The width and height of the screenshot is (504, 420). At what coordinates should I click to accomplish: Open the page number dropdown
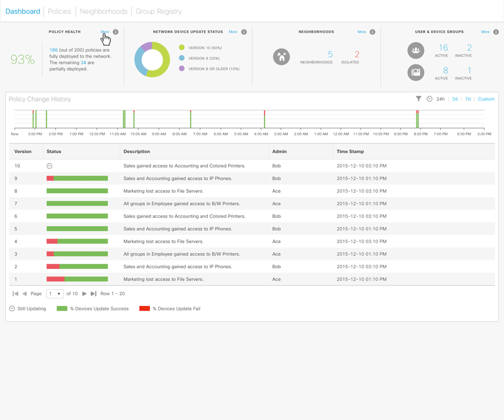[x=55, y=294]
